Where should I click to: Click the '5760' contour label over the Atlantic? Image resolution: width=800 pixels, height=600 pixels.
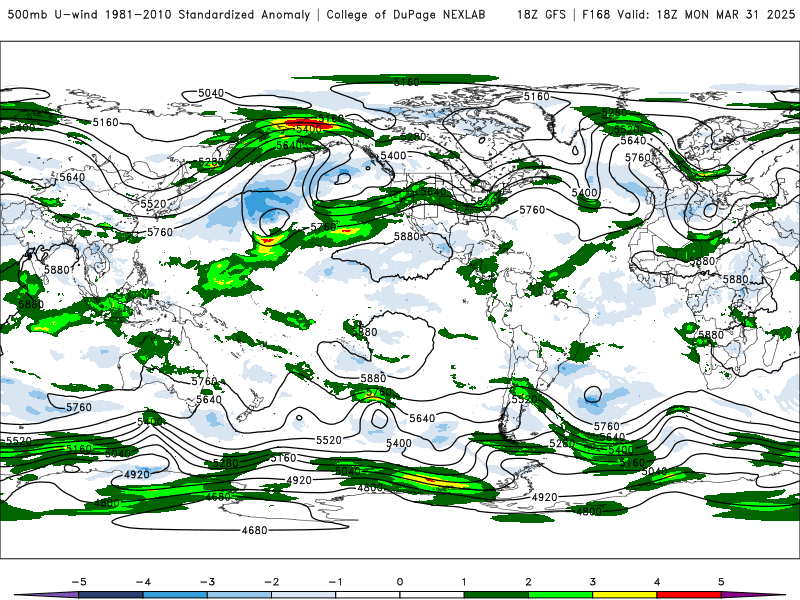click(532, 210)
